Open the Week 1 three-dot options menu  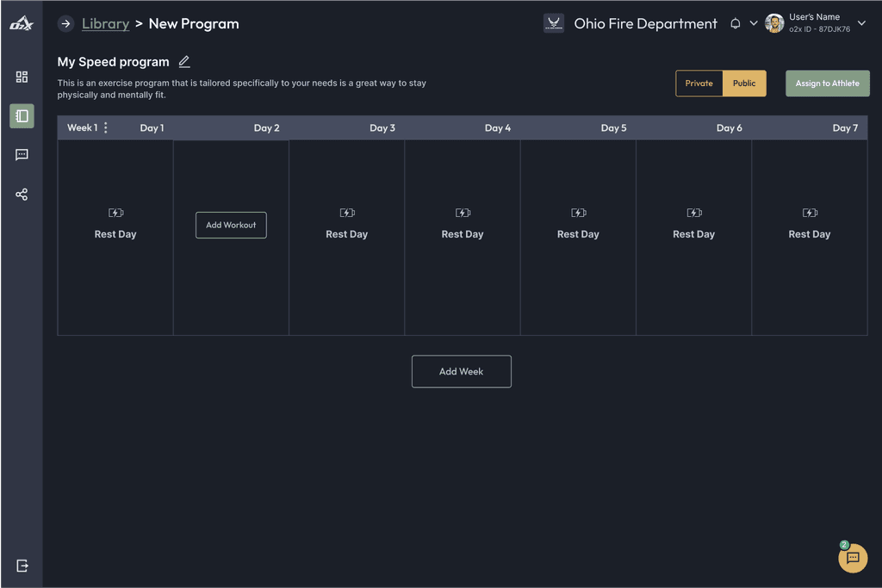click(106, 127)
